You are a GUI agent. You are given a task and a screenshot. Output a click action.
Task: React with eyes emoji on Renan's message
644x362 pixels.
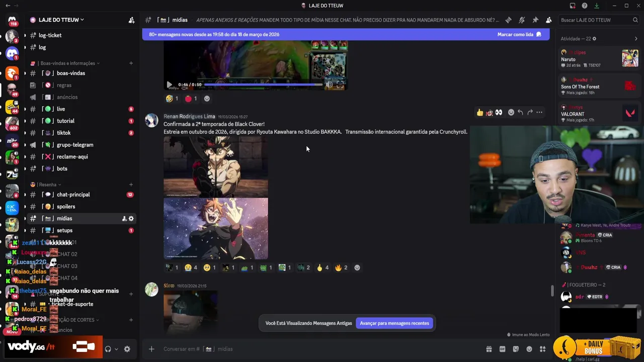coord(499,113)
